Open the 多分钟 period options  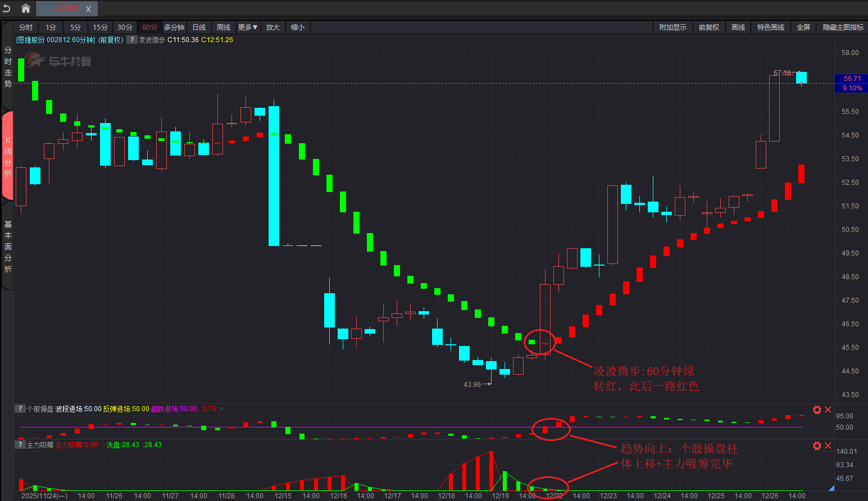click(x=174, y=28)
